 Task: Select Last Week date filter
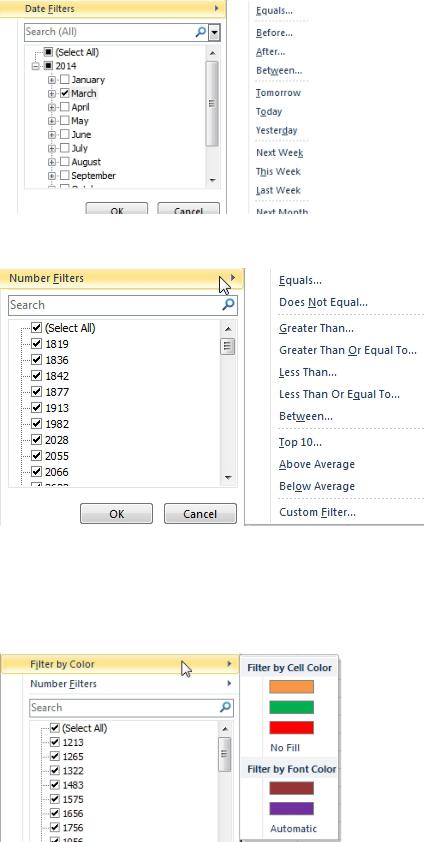(278, 190)
